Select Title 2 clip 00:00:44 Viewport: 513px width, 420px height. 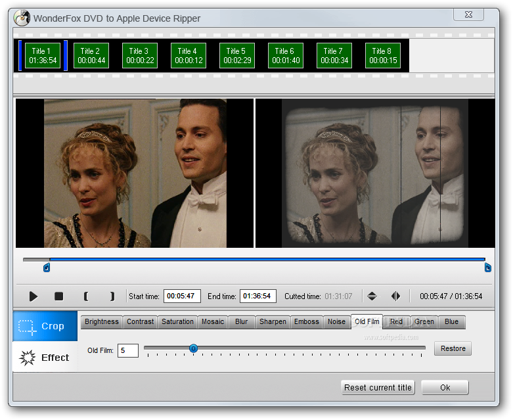pos(91,56)
